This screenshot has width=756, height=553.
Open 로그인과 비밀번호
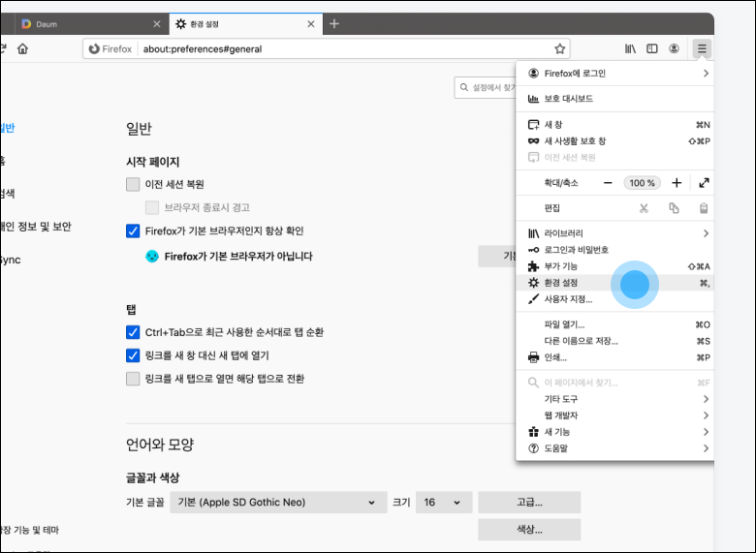[614, 250]
